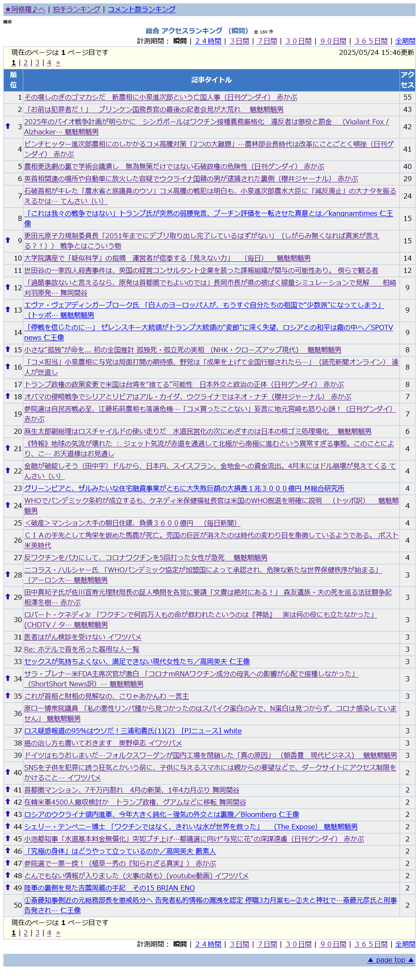Jump to top via ▲ page top ▲
The height and width of the screenshot is (980, 419).
[x=391, y=960]
